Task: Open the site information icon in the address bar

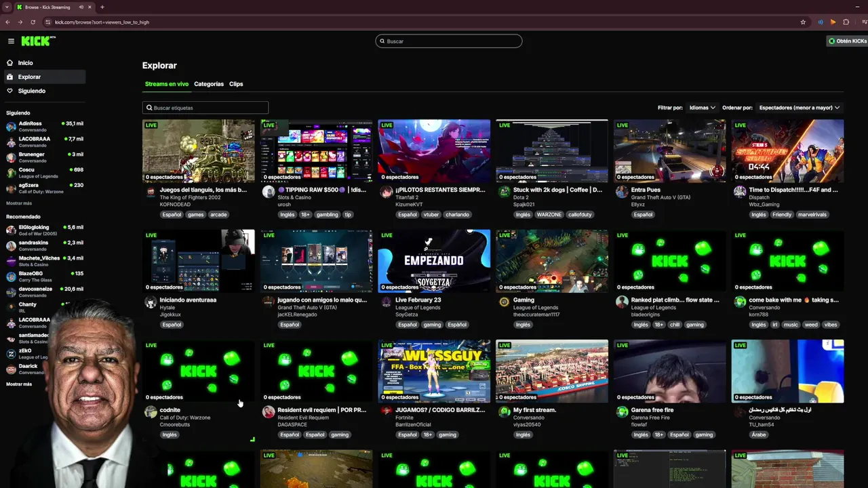Action: point(48,22)
